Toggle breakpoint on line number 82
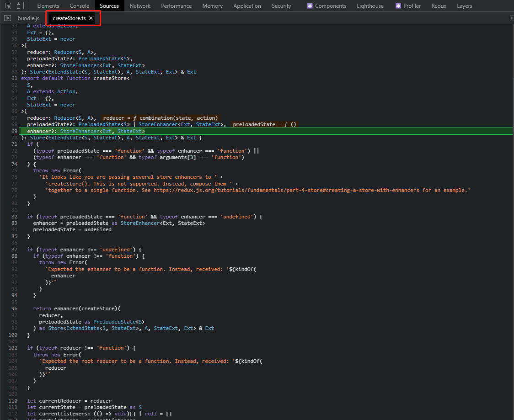The image size is (514, 420). click(14, 217)
